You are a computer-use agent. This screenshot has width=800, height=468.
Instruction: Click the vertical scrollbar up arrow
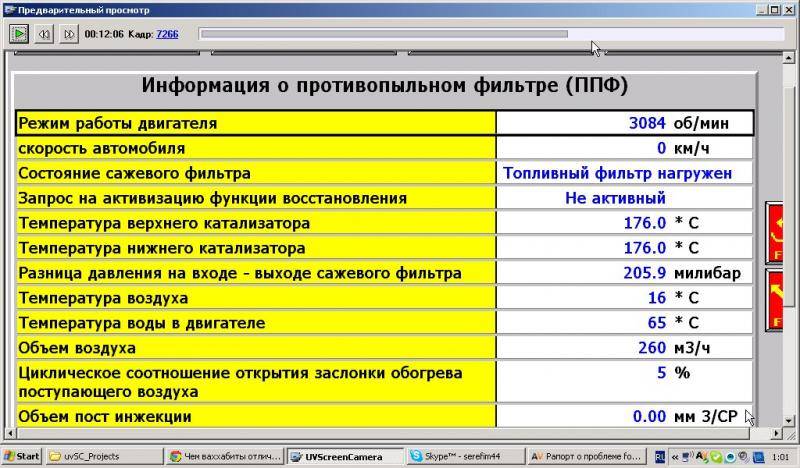789,57
